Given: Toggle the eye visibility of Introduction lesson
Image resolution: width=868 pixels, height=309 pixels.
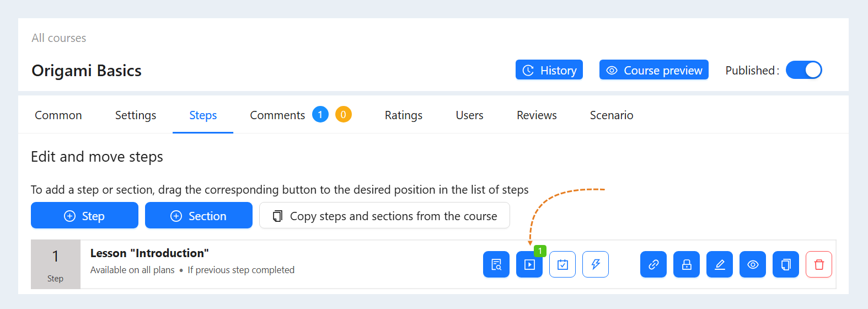Looking at the screenshot, I should point(753,264).
